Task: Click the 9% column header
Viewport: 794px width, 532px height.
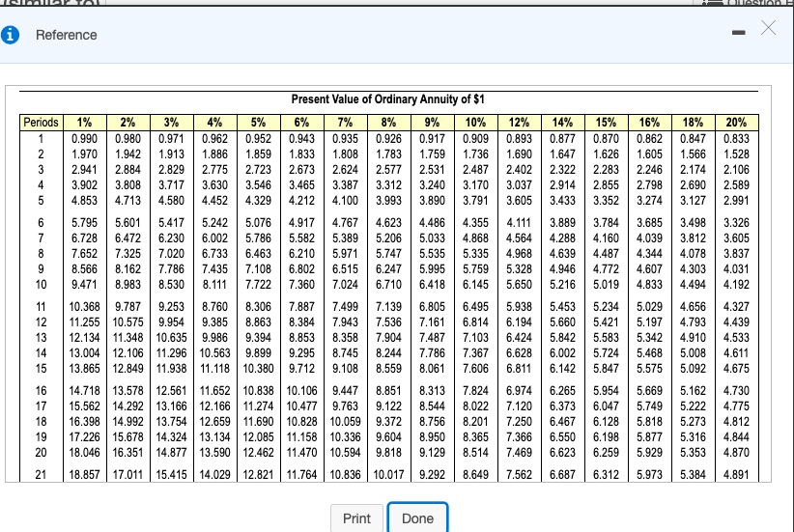Action: pyautogui.click(x=432, y=123)
